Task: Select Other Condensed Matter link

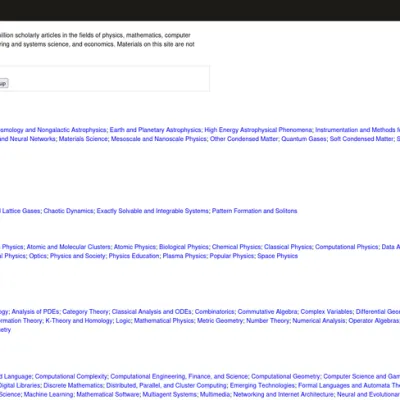Action: pyautogui.click(x=244, y=139)
